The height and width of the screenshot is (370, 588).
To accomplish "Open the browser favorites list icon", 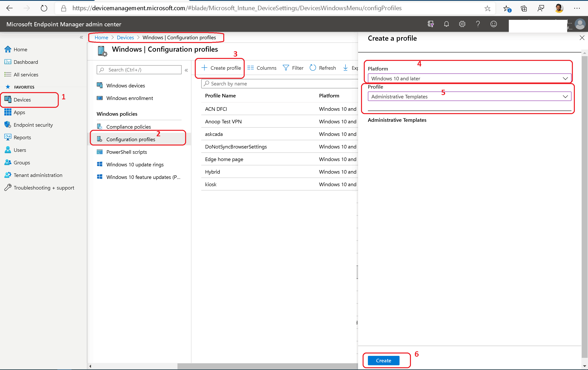I will pyautogui.click(x=507, y=8).
